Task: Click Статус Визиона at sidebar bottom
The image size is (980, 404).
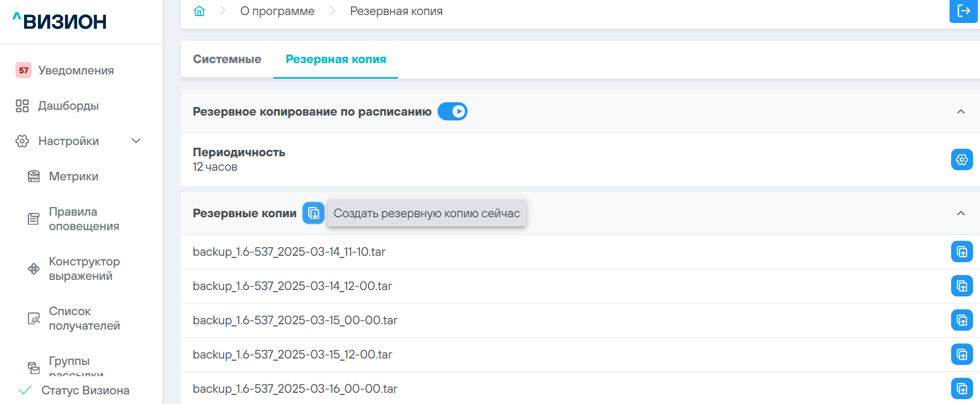Action: [85, 391]
